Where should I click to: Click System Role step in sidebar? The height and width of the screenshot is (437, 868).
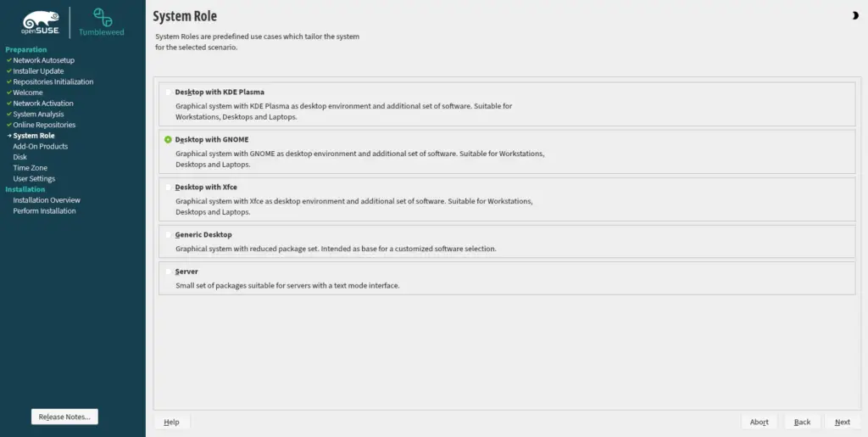pos(34,136)
